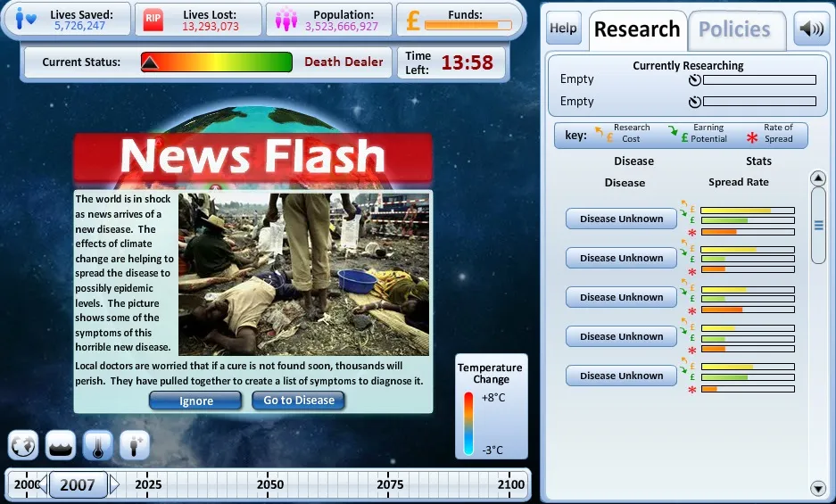Select the third Disease Unknown button
The image size is (836, 504).
[x=621, y=297]
